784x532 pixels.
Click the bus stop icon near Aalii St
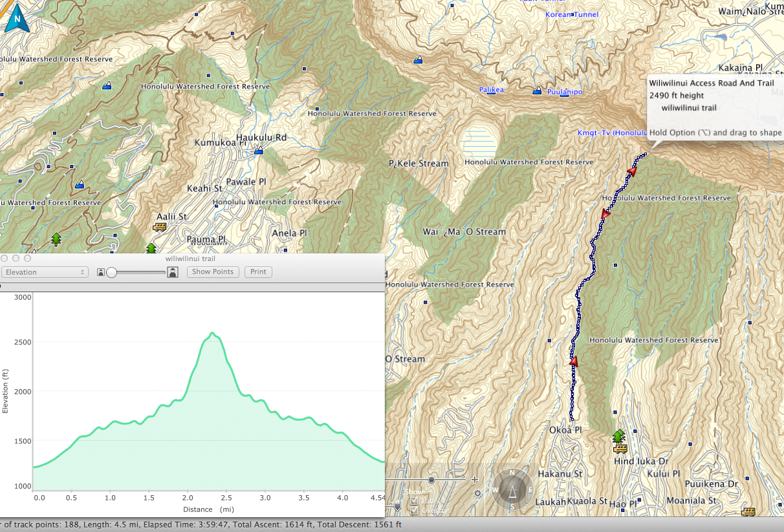click(x=159, y=227)
